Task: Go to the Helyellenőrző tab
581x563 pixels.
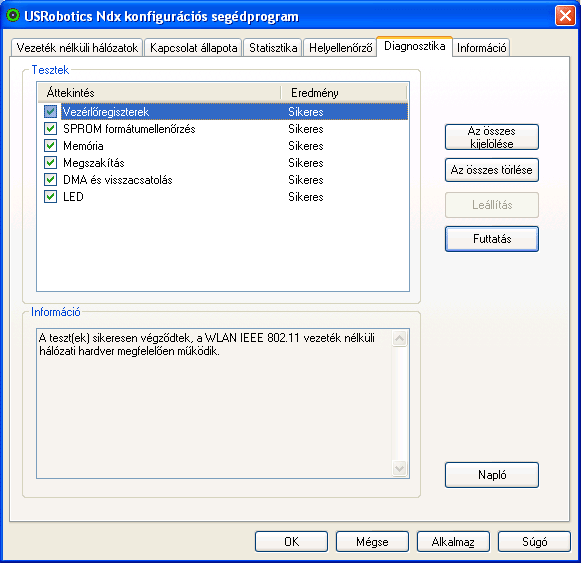Action: pyautogui.click(x=340, y=48)
